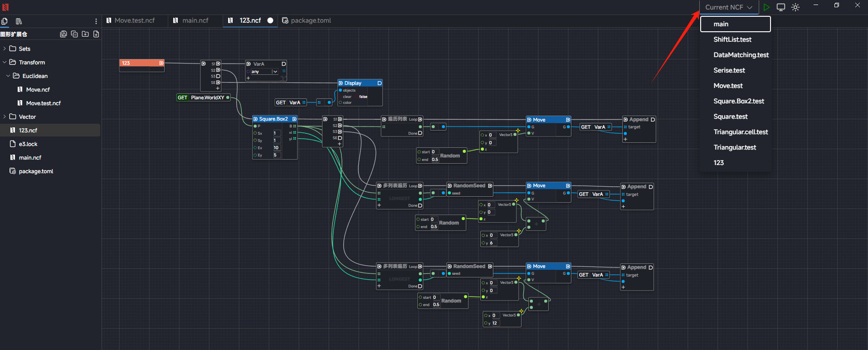The image size is (868, 350).
Task: Click the collapse all folders icon
Action: [x=74, y=34]
